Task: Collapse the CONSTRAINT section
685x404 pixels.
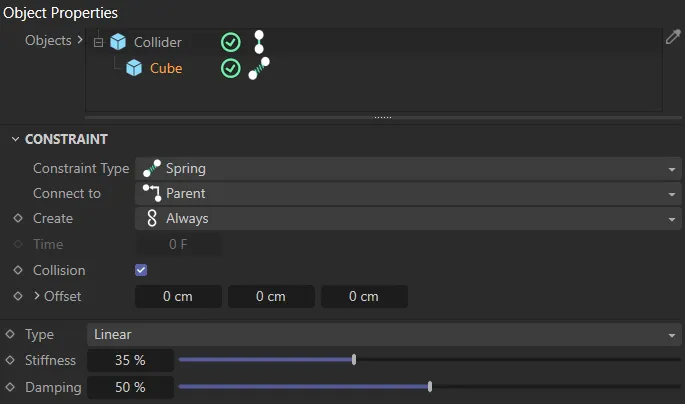Action: [x=15, y=139]
